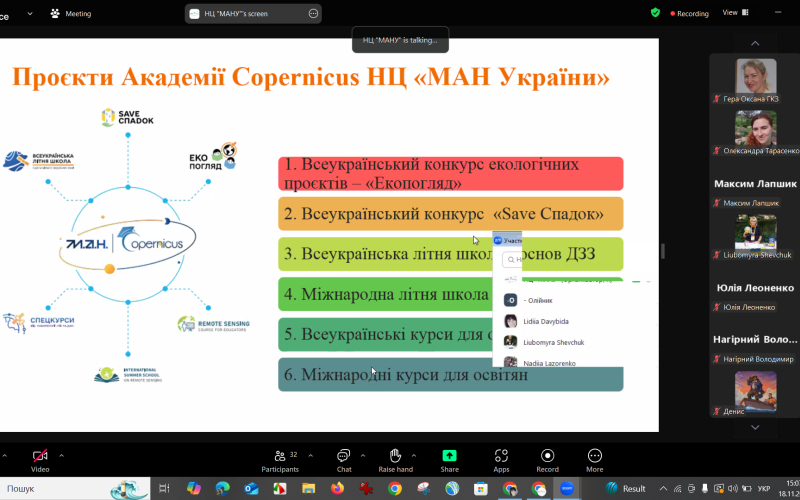The width and height of the screenshot is (800, 500).
Task: Click the red item 1 Екопогляд box
Action: coord(451,173)
